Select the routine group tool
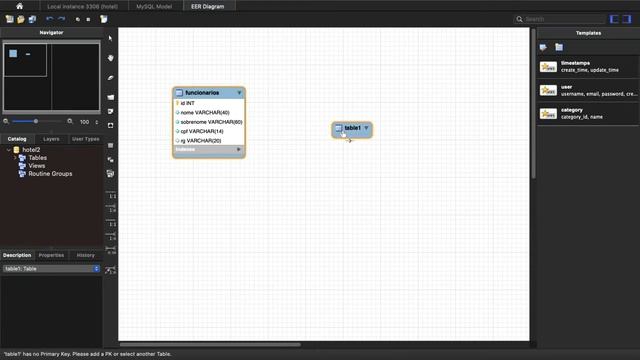 click(110, 174)
